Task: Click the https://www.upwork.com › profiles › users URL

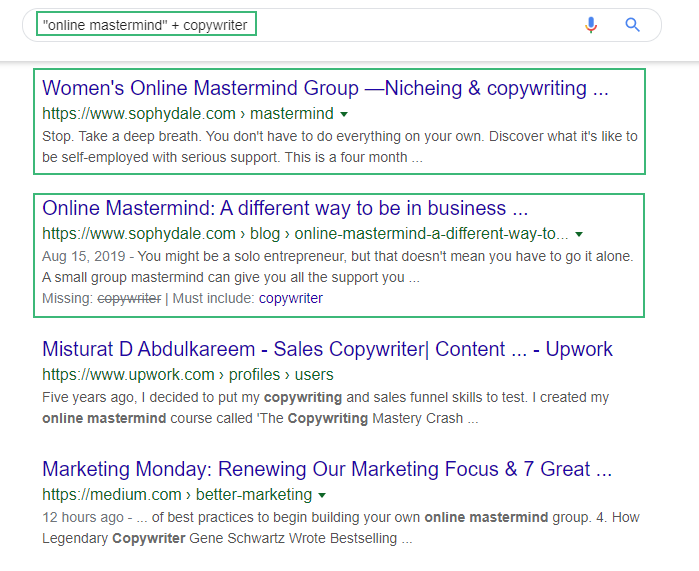Action: (188, 375)
